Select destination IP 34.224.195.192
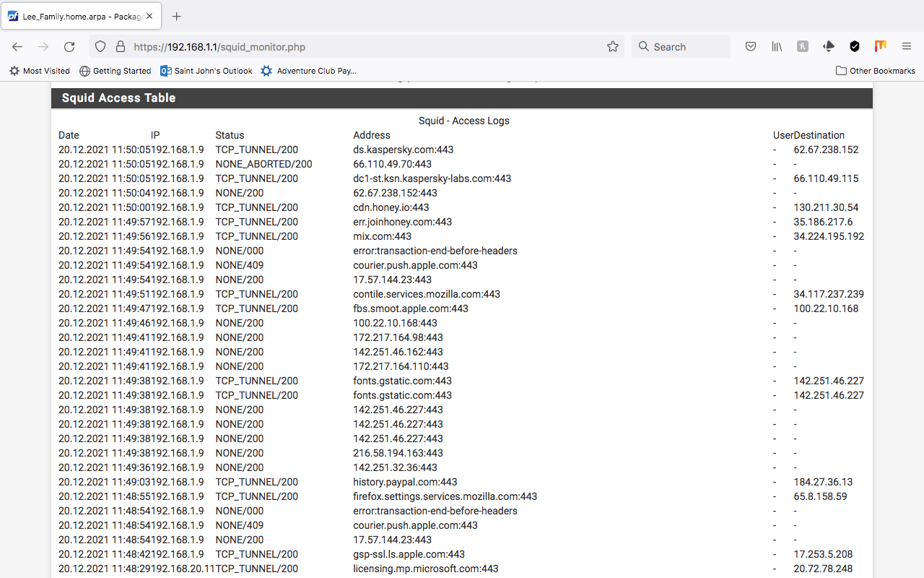Image resolution: width=924 pixels, height=578 pixels. [829, 236]
